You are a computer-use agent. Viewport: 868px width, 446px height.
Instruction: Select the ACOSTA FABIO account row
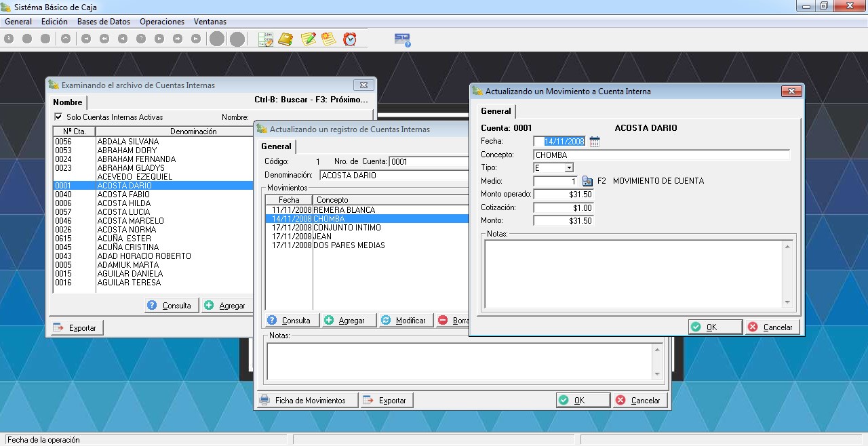pos(123,195)
